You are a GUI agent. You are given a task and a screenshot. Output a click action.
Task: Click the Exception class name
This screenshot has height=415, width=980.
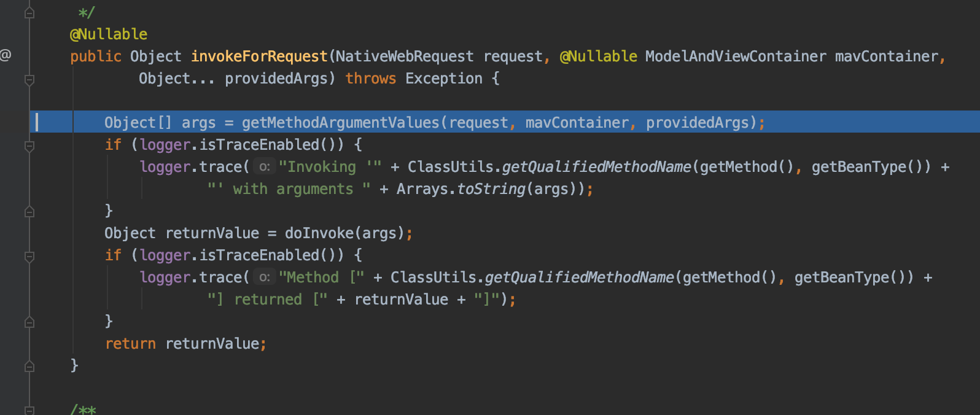coord(444,79)
